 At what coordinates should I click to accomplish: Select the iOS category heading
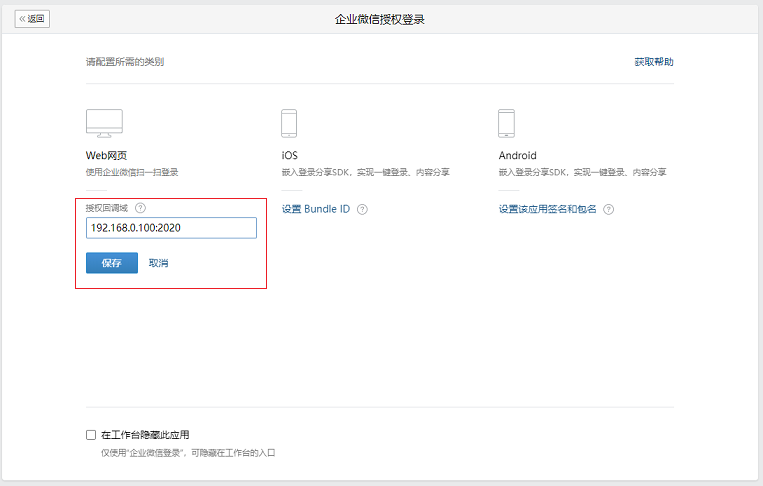290,156
